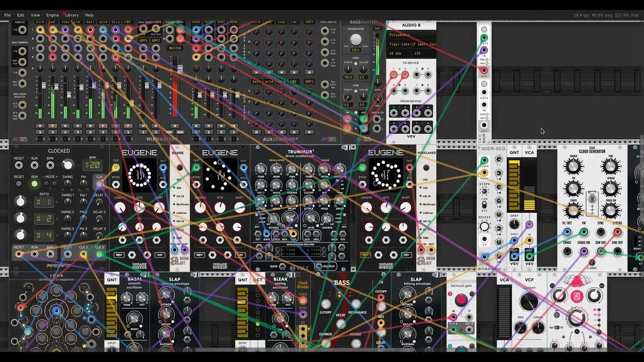
Task: Open the Edit menu
Action: (x=21, y=15)
